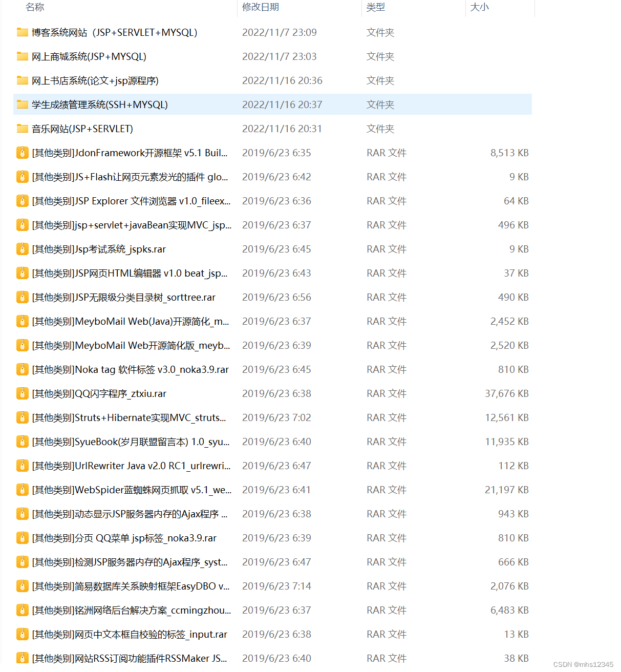Click the size value 12,561 KB
This screenshot has height=672, width=621.
click(x=507, y=417)
